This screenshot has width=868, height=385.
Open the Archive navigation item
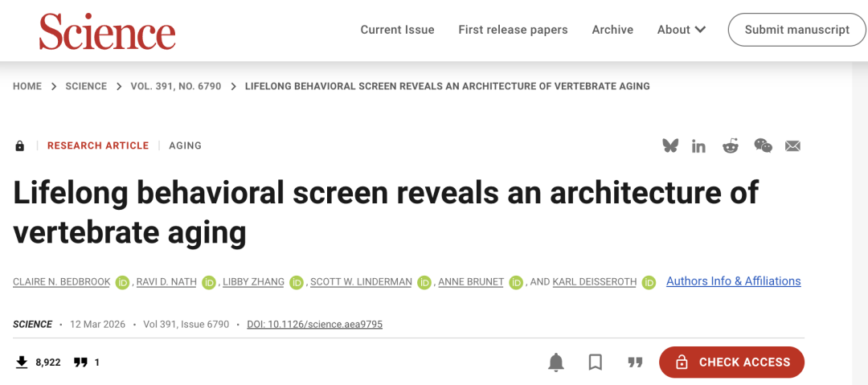click(x=612, y=30)
